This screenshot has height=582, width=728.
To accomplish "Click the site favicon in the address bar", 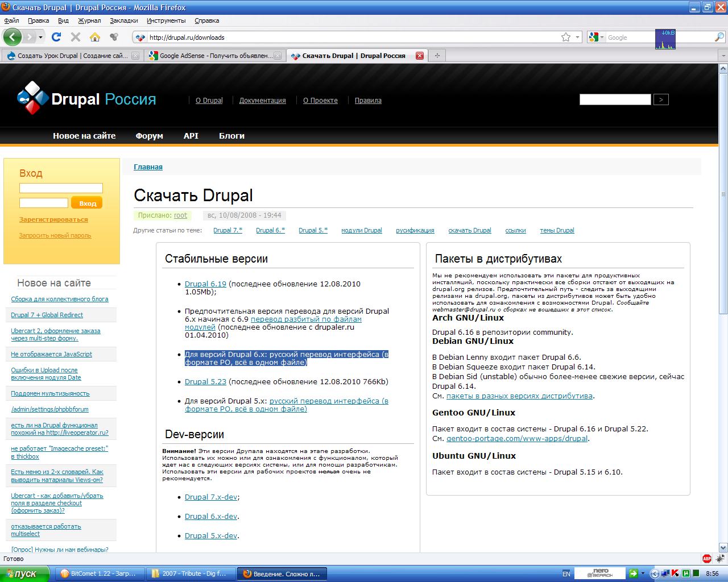I will tap(140, 38).
